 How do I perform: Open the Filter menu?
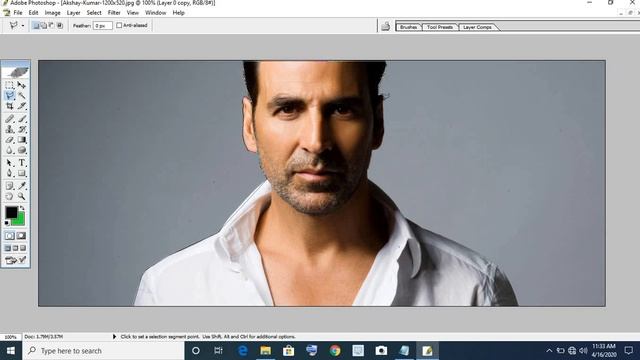114,13
